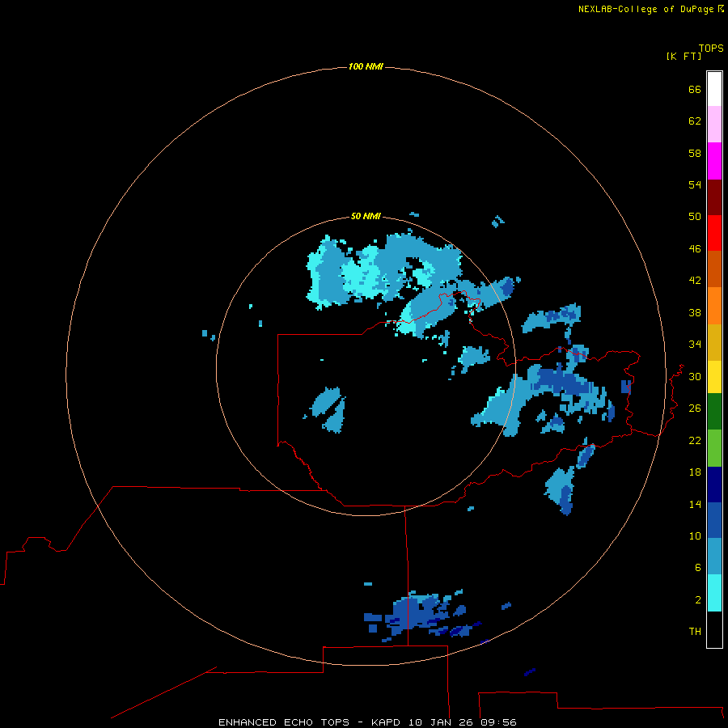The height and width of the screenshot is (728, 728).
Task: Click the yellow 34 kft legend swatch
Action: (x=714, y=376)
